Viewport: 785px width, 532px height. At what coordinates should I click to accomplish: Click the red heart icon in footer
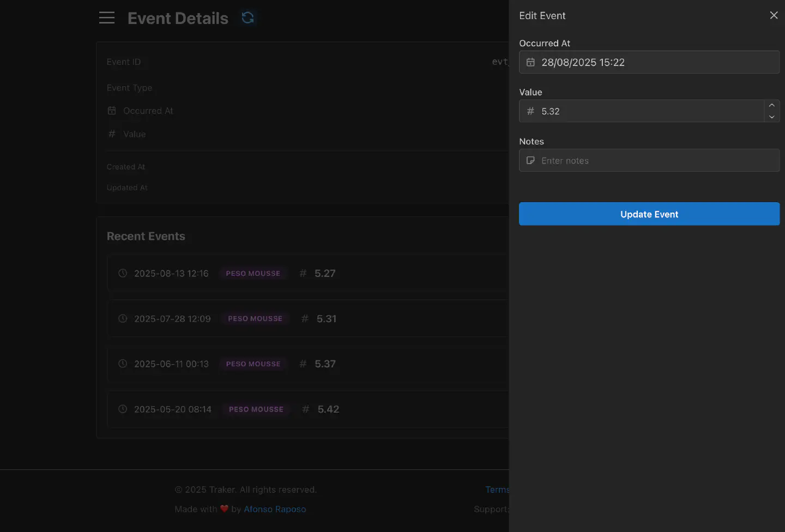click(224, 509)
